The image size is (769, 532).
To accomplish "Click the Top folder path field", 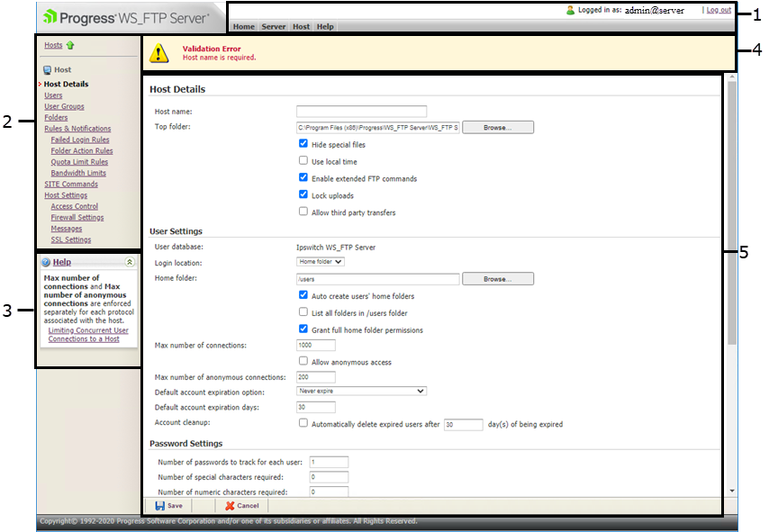I will point(377,128).
